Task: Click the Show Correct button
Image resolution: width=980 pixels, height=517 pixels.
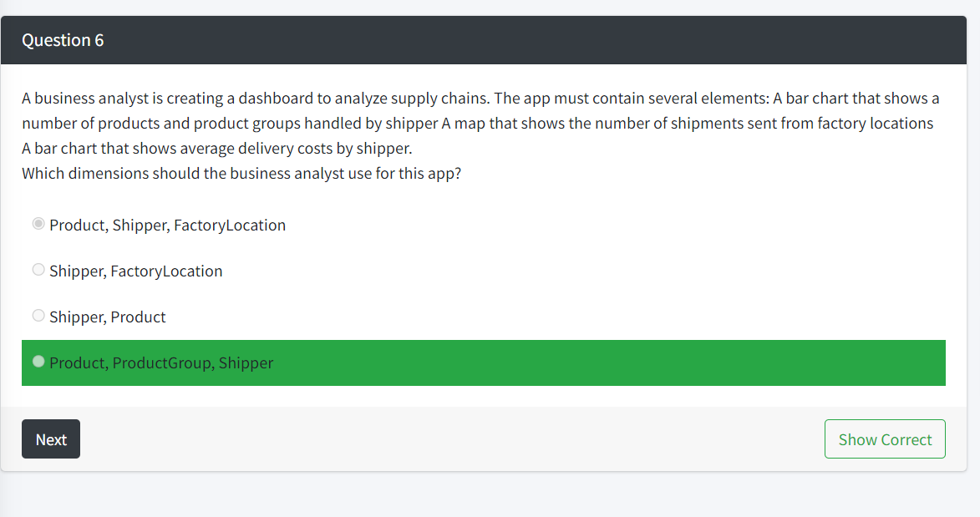Action: coord(885,438)
